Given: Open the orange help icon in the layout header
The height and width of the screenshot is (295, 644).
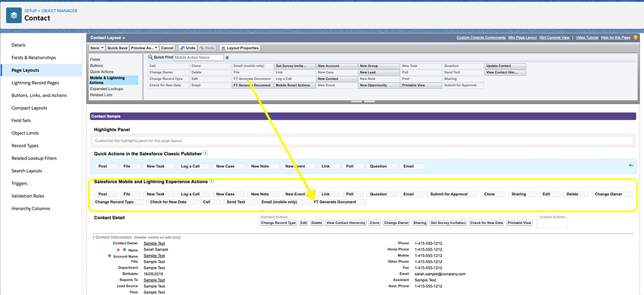Looking at the screenshot, I should (x=635, y=38).
